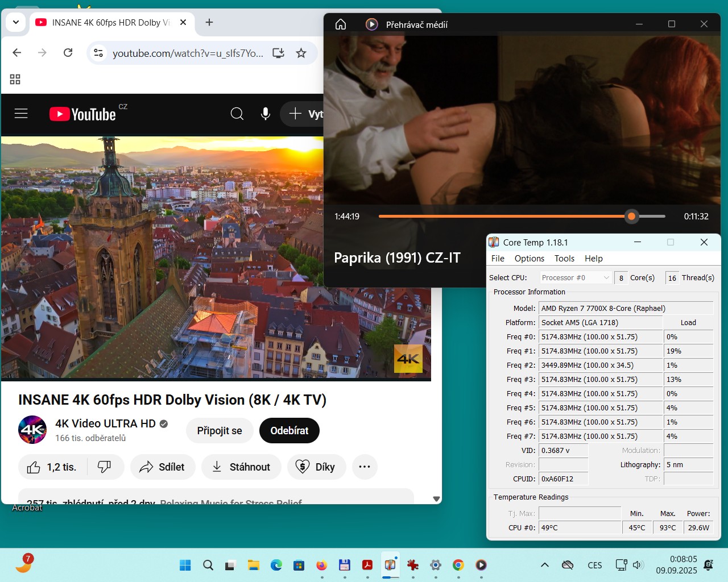Click Freq #2 value 3449.89MHz
The height and width of the screenshot is (582, 728).
coord(600,365)
